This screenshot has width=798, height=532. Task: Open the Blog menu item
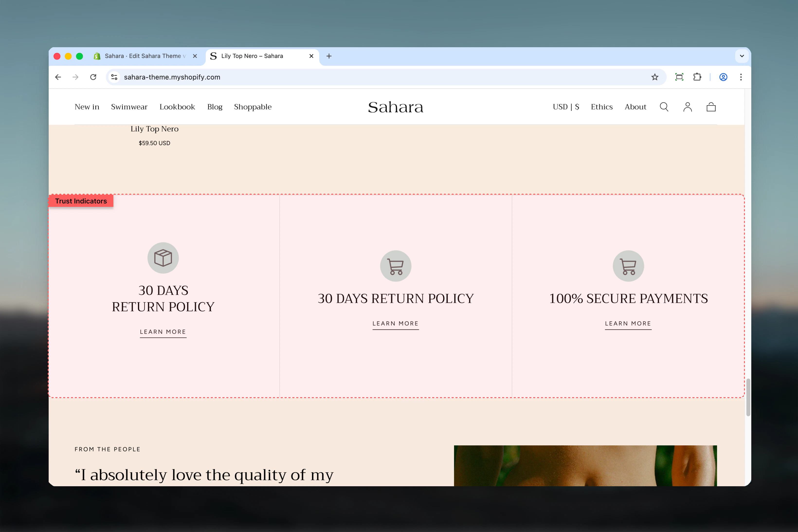[x=215, y=107]
